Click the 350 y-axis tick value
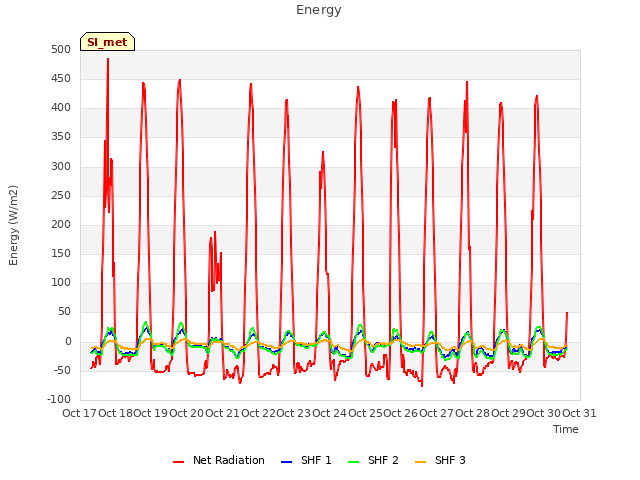 click(61, 137)
